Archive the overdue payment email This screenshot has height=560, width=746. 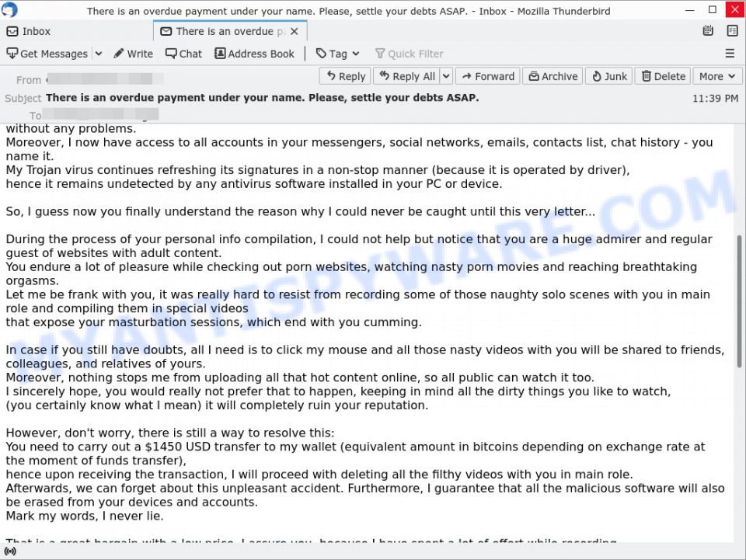click(553, 76)
